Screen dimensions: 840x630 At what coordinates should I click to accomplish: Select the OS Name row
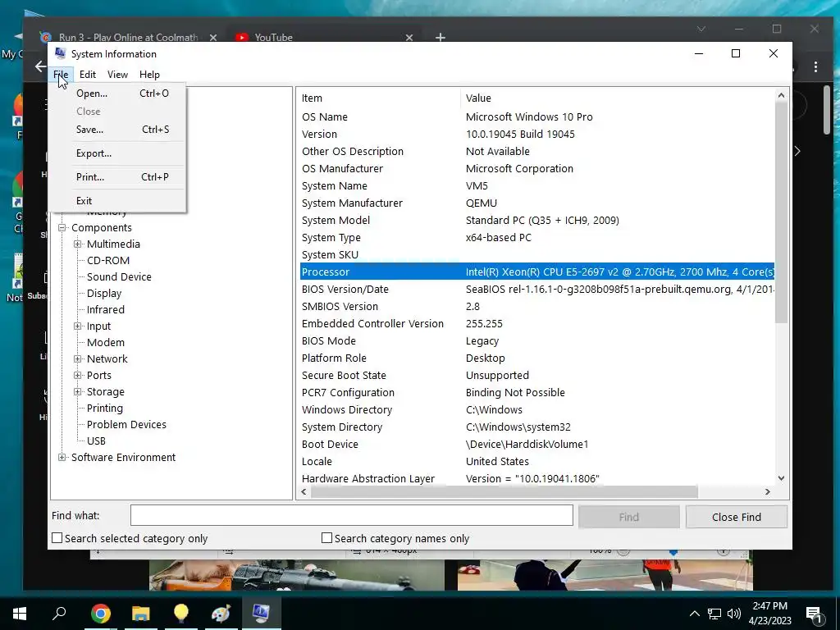point(536,116)
